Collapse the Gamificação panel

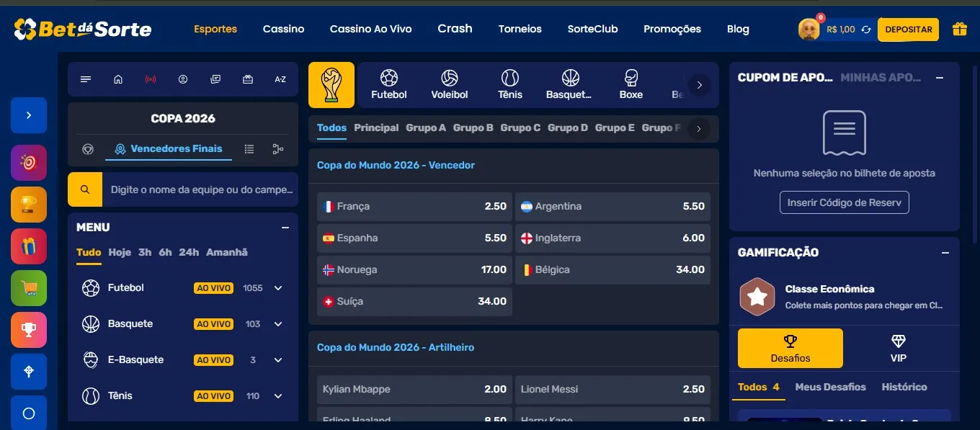click(945, 253)
